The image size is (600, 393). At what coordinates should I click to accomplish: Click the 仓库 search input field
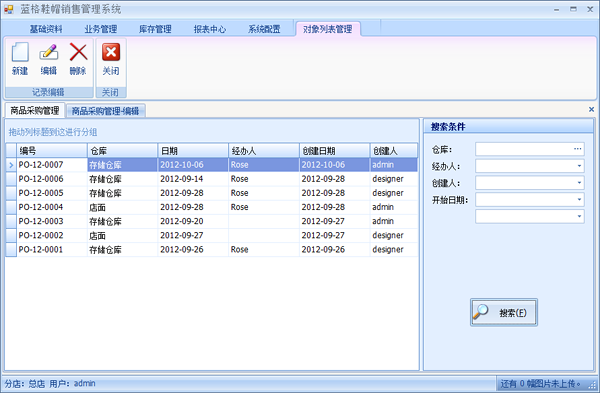(524, 149)
